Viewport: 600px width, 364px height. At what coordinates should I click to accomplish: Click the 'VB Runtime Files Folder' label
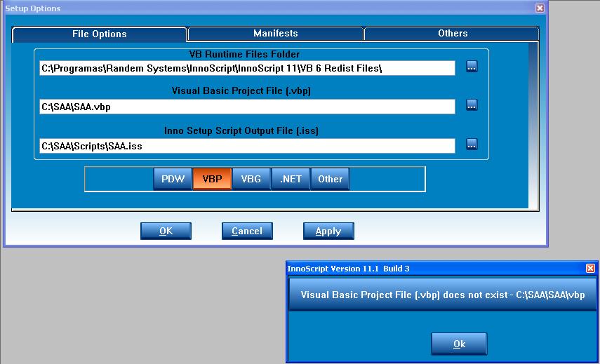coord(244,54)
